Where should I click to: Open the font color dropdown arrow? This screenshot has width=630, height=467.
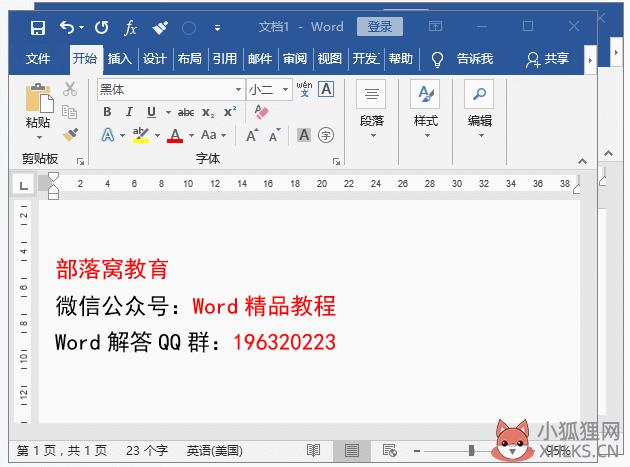pyautogui.click(x=191, y=135)
